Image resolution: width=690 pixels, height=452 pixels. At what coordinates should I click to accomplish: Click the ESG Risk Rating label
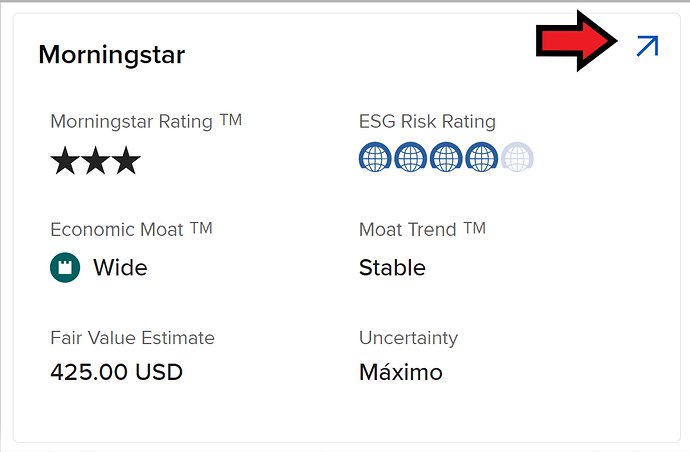tap(427, 122)
